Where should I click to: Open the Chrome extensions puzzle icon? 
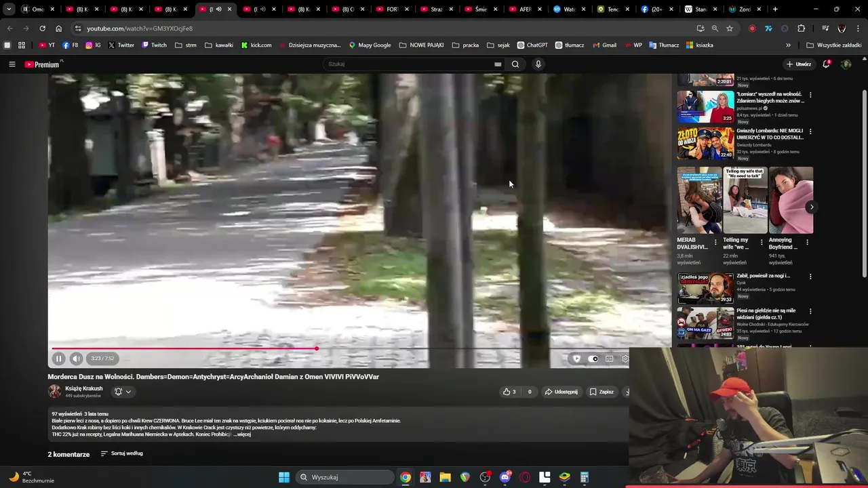click(801, 28)
